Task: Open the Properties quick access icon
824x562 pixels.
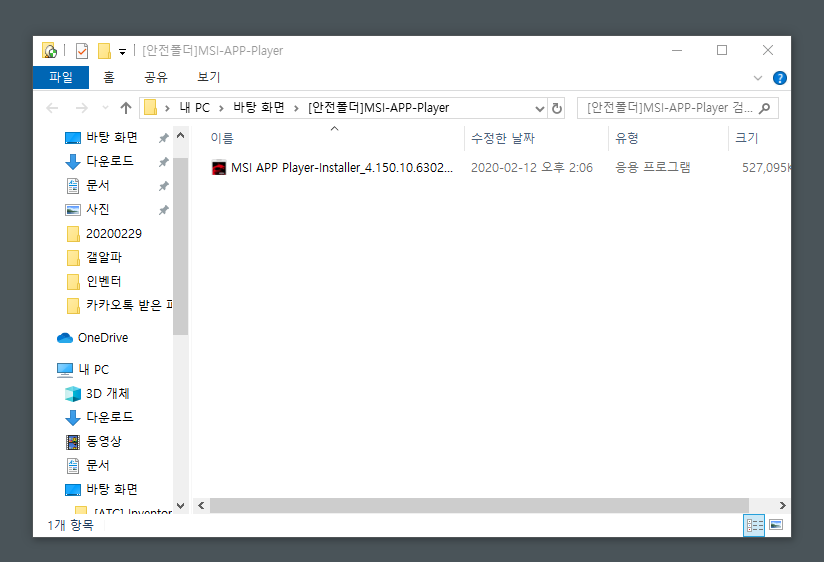Action: tap(81, 50)
